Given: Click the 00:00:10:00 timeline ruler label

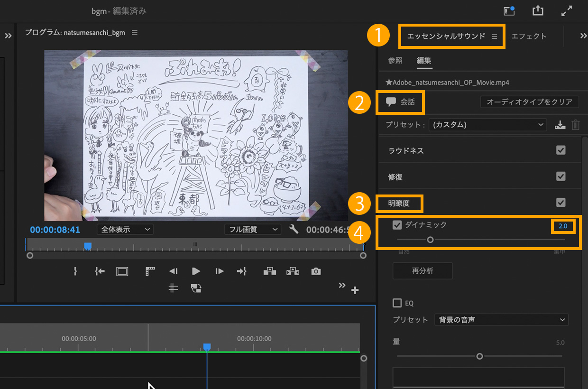Looking at the screenshot, I should coord(254,339).
